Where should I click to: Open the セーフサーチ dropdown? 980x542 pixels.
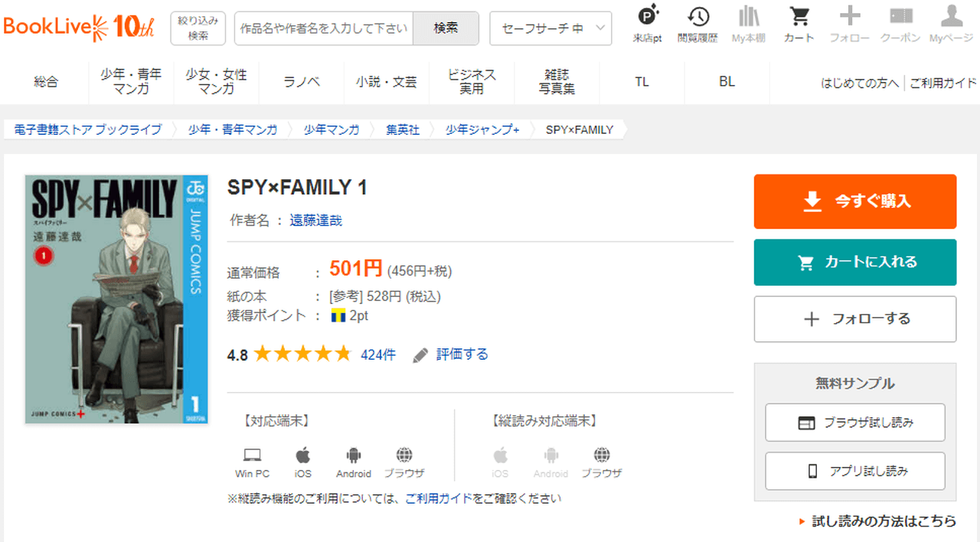[x=550, y=28]
